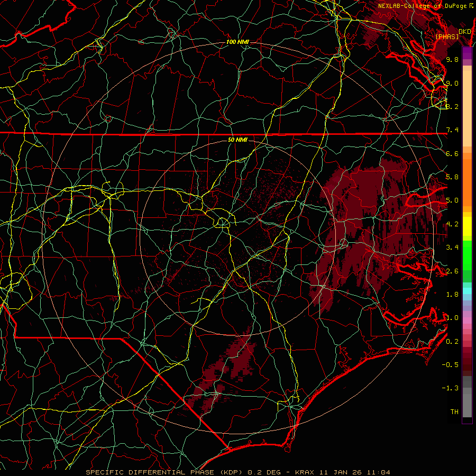Click the 3.4 value on the scale
476x476 pixels.
coord(452,248)
